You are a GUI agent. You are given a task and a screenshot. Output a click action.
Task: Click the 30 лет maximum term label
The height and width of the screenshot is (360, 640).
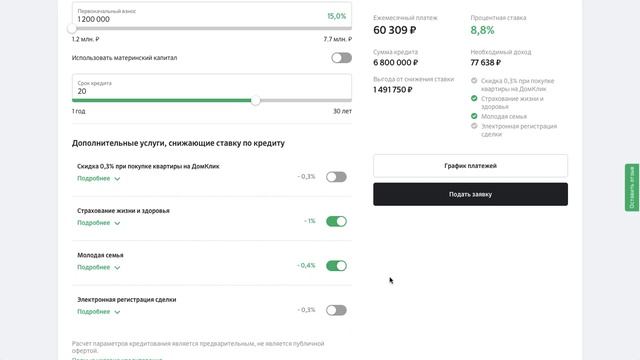(x=342, y=111)
